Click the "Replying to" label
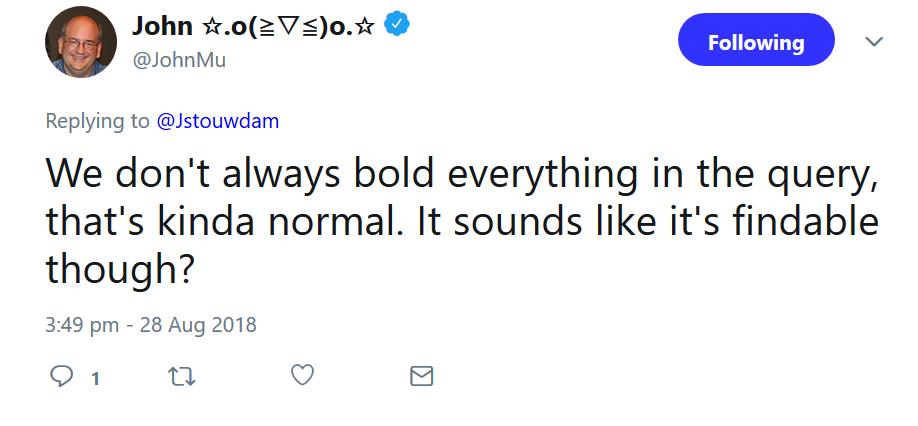Image resolution: width=918 pixels, height=426 pixels. pyautogui.click(x=97, y=122)
